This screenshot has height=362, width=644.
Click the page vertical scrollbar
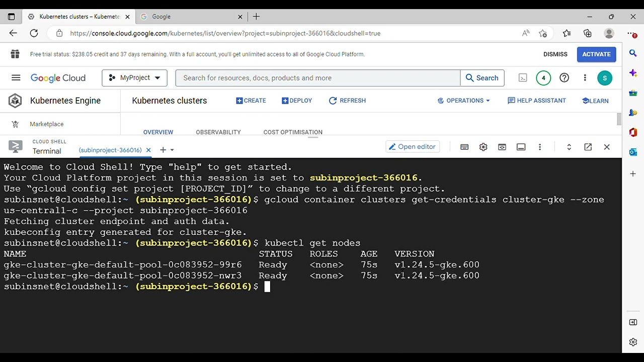619,119
